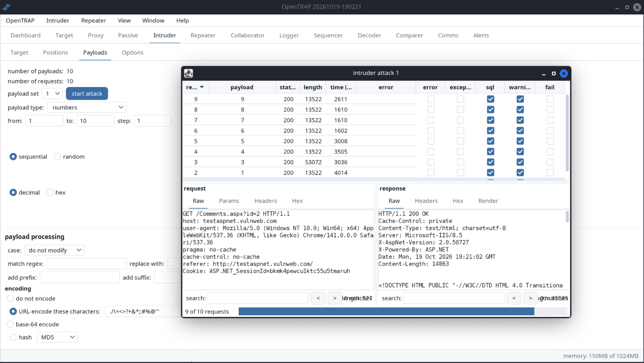644x363 pixels.
Task: Select URL-encode these characters option
Action: click(x=13, y=312)
